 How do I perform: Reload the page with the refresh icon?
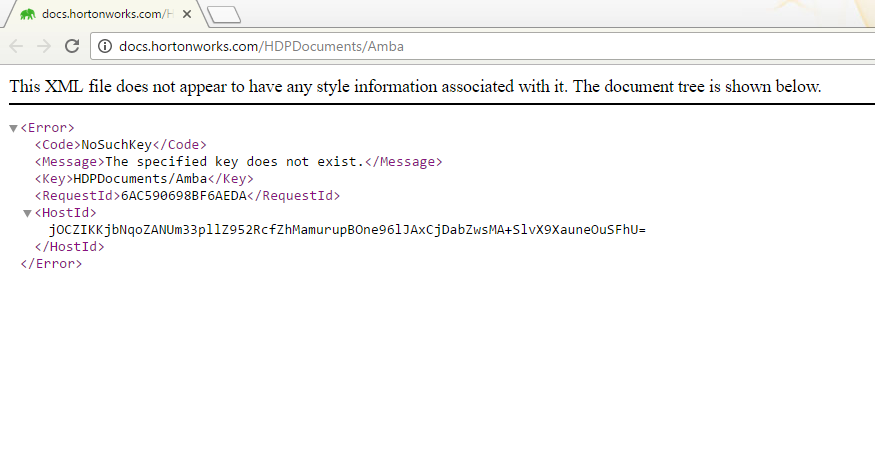[x=72, y=46]
